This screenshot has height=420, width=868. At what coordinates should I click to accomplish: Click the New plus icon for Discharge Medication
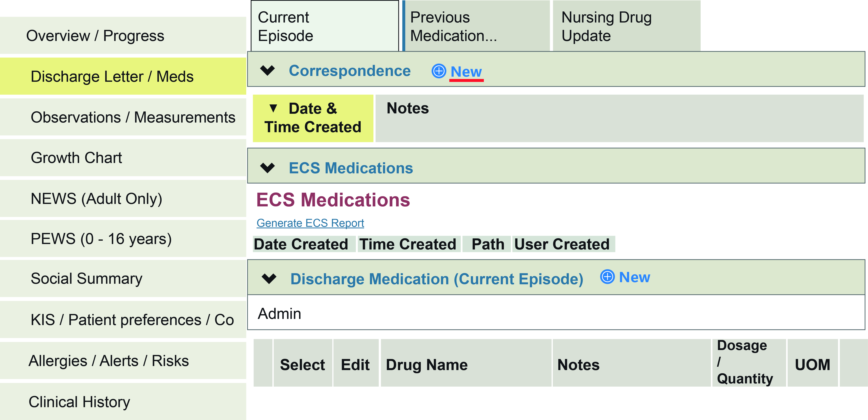(608, 277)
